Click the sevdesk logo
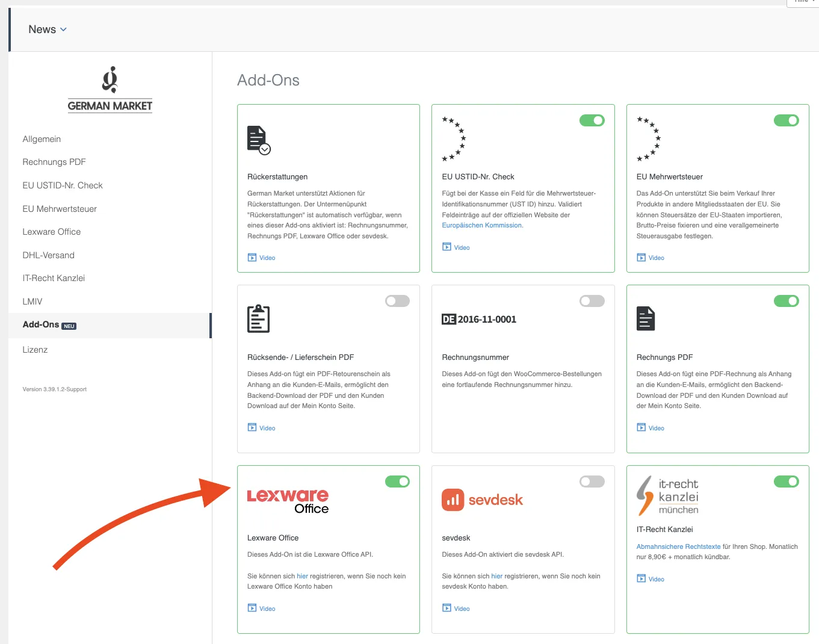Image resolution: width=819 pixels, height=644 pixels. pos(482,500)
